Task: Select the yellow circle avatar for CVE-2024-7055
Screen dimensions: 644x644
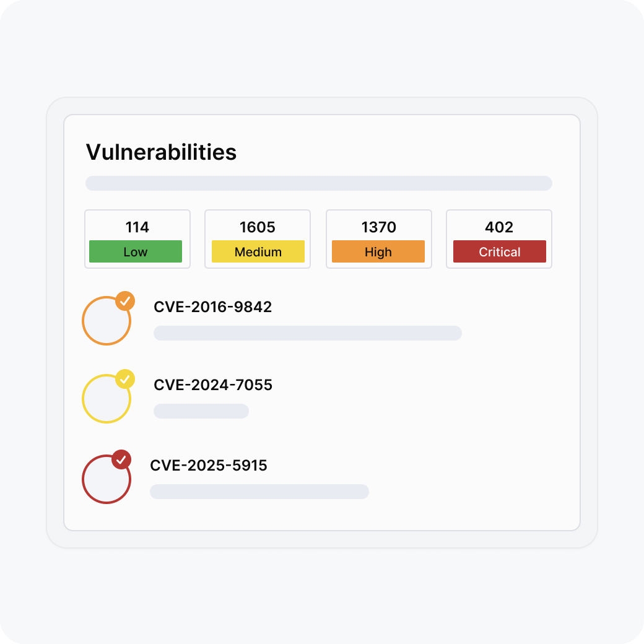Action: click(x=105, y=400)
